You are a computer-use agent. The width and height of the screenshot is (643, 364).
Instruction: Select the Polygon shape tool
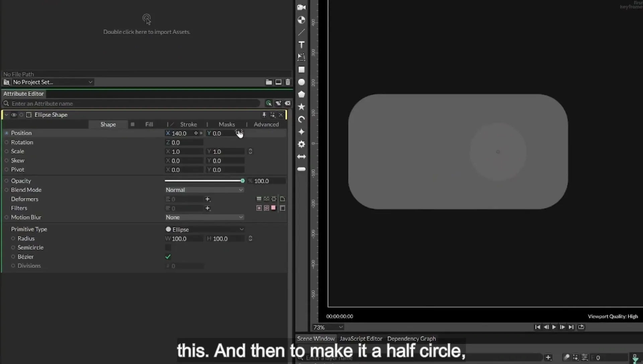pos(301,95)
